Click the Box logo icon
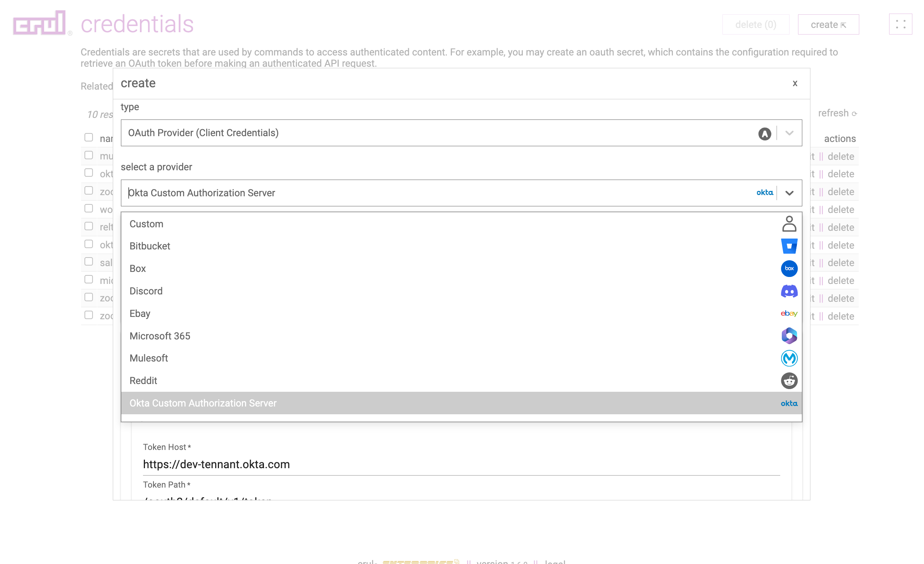This screenshot has height=564, width=924. pyautogui.click(x=789, y=268)
